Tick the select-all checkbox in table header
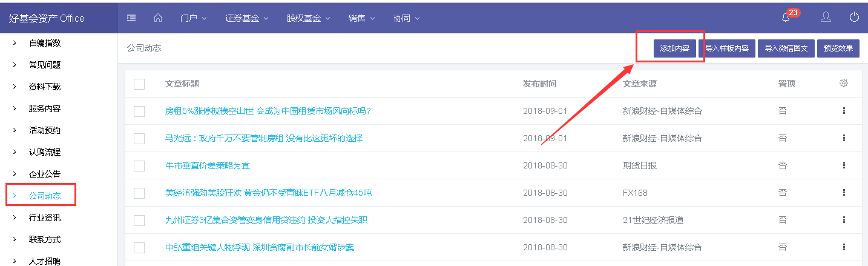Screen dimensions: 868x266 point(139,84)
